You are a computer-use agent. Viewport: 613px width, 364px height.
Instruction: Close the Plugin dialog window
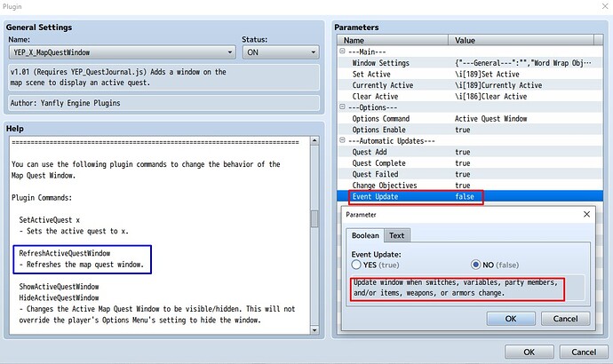[597, 6]
